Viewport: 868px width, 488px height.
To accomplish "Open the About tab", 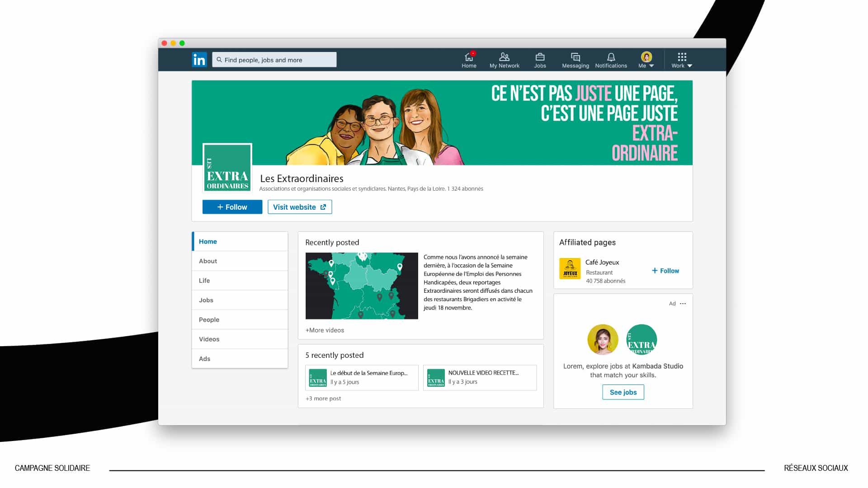I will 240,261.
